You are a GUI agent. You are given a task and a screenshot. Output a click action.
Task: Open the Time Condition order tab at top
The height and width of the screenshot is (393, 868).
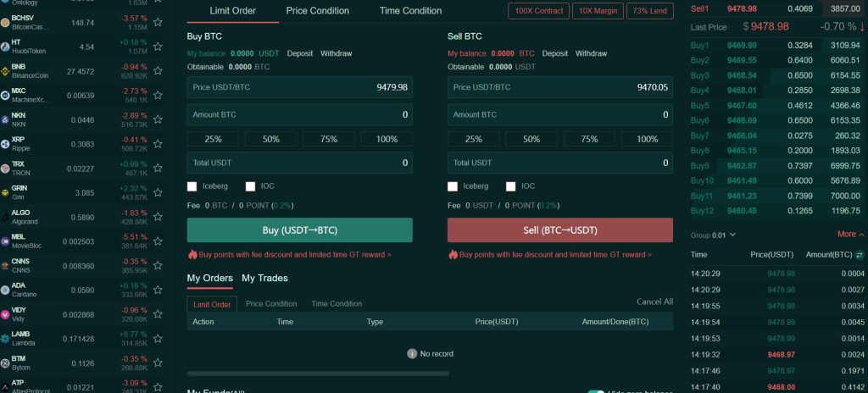[411, 10]
